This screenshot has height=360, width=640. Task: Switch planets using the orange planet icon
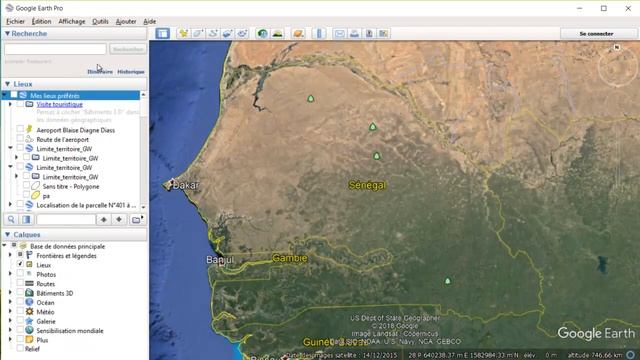(298, 33)
